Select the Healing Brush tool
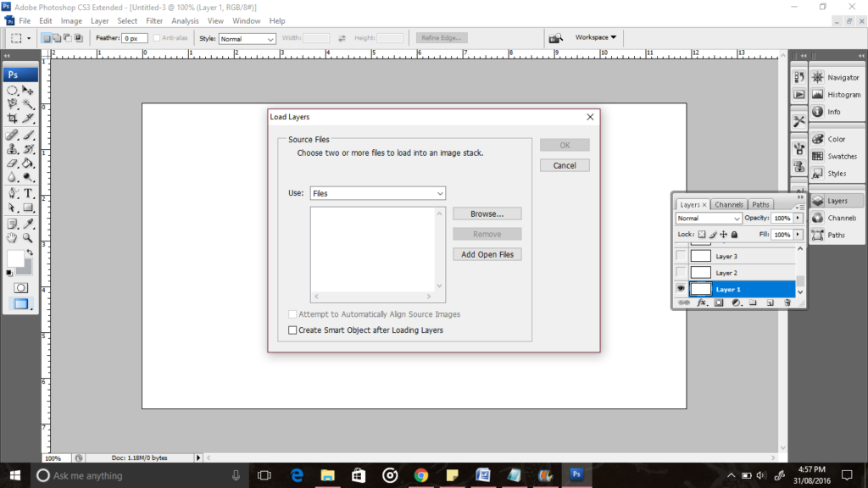Screen dimensions: 868x488 pos(12,135)
